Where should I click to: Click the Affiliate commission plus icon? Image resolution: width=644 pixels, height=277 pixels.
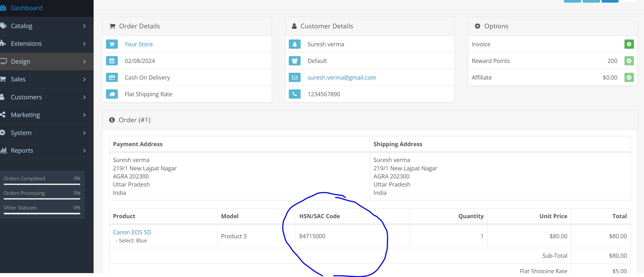coord(629,78)
